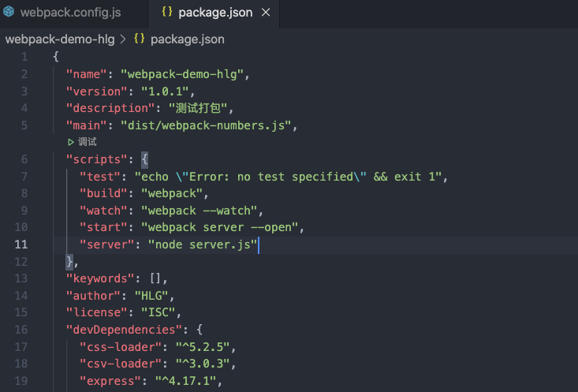Click the "name" key
This screenshot has height=392, width=578.
click(x=86, y=74)
